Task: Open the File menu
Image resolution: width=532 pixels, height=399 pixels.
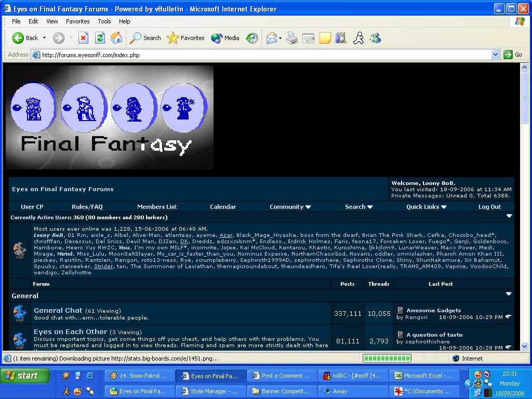Action: point(16,21)
